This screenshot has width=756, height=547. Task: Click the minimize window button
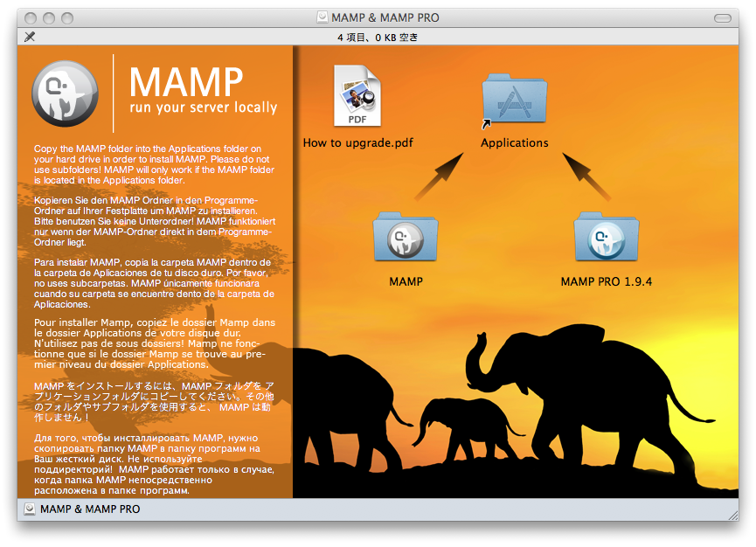pyautogui.click(x=49, y=18)
